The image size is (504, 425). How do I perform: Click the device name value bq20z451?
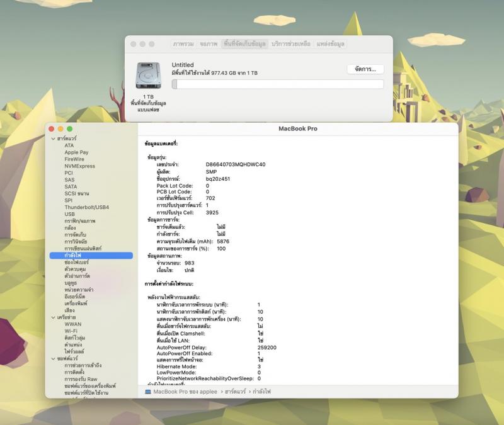pyautogui.click(x=218, y=179)
